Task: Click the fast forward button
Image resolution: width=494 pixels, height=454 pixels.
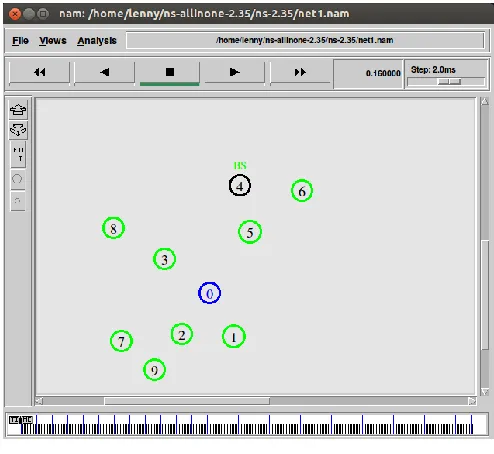Action: tap(300, 72)
